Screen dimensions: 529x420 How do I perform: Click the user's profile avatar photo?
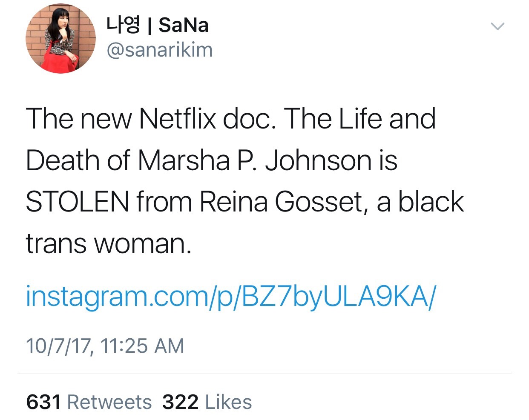(x=60, y=39)
